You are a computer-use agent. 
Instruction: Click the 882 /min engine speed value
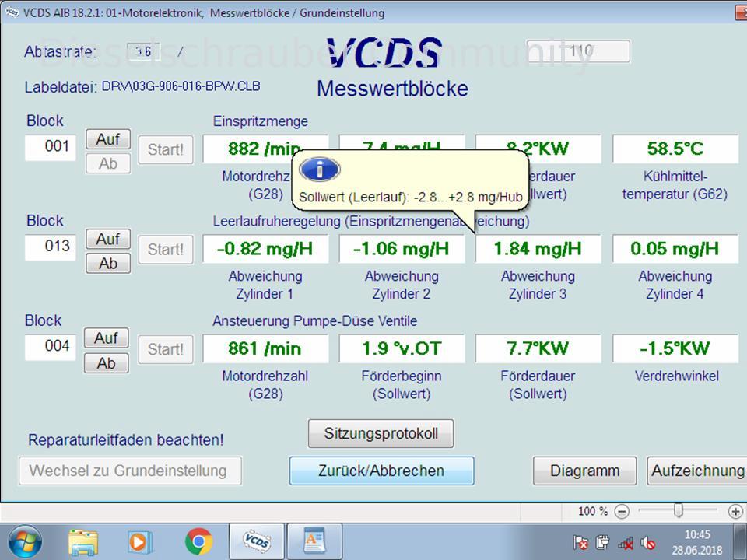click(265, 149)
